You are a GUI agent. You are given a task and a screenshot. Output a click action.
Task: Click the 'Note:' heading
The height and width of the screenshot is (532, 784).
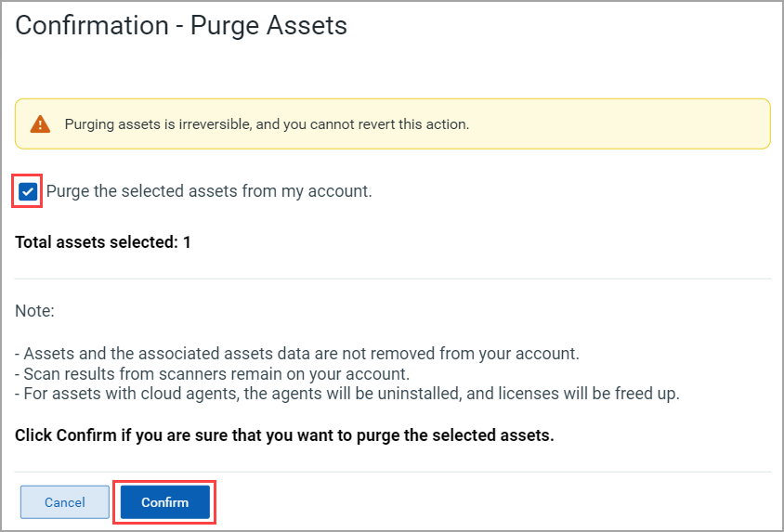34,311
